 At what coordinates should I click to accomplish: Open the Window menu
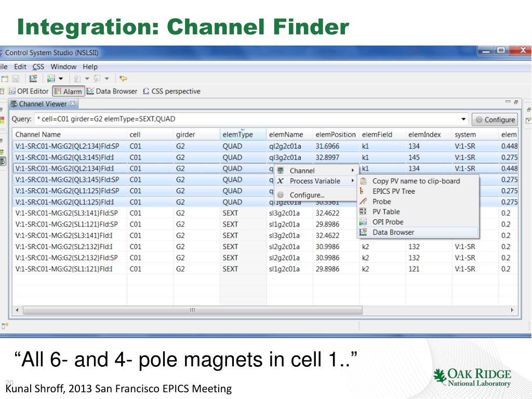point(63,67)
